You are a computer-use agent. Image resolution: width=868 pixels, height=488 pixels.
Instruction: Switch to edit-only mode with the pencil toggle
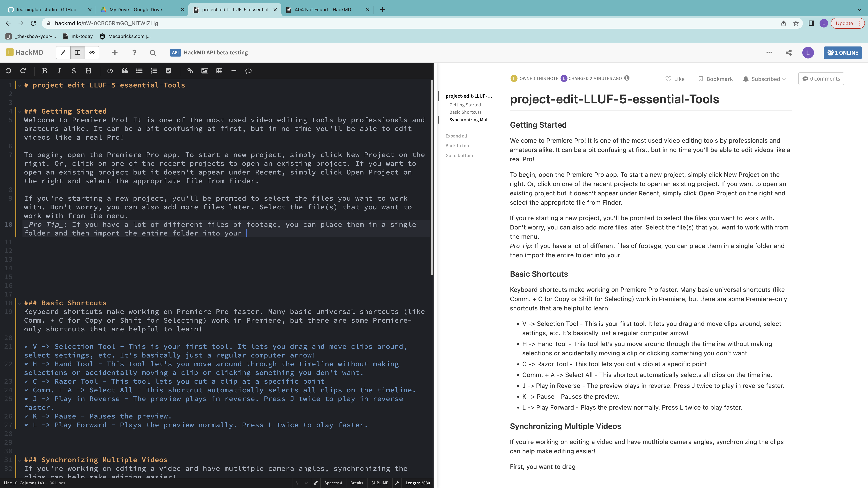tap(63, 52)
